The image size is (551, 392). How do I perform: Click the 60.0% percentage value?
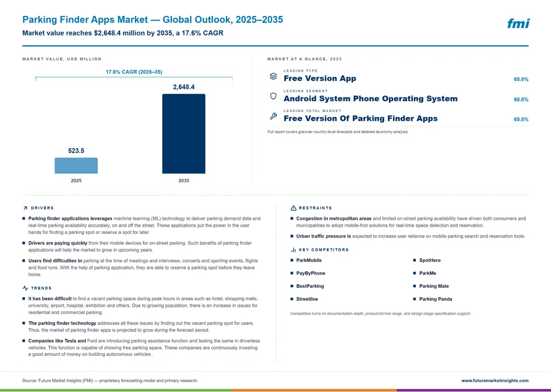(x=521, y=99)
